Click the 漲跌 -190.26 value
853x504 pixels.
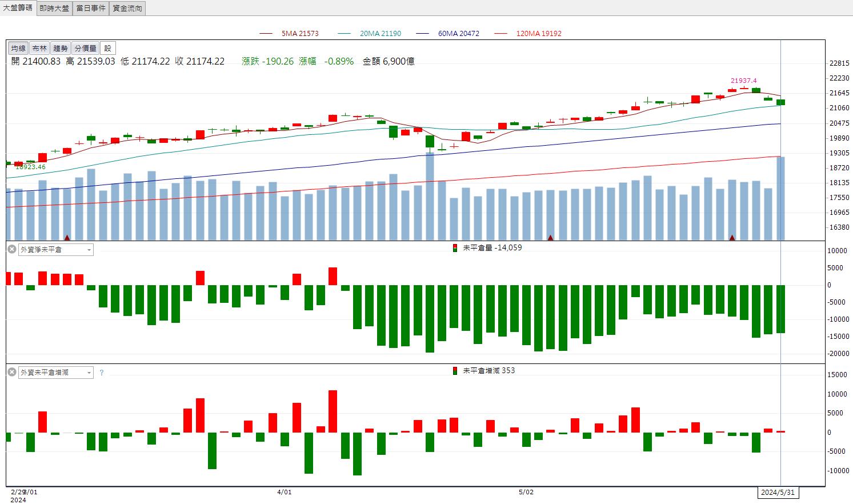267,61
